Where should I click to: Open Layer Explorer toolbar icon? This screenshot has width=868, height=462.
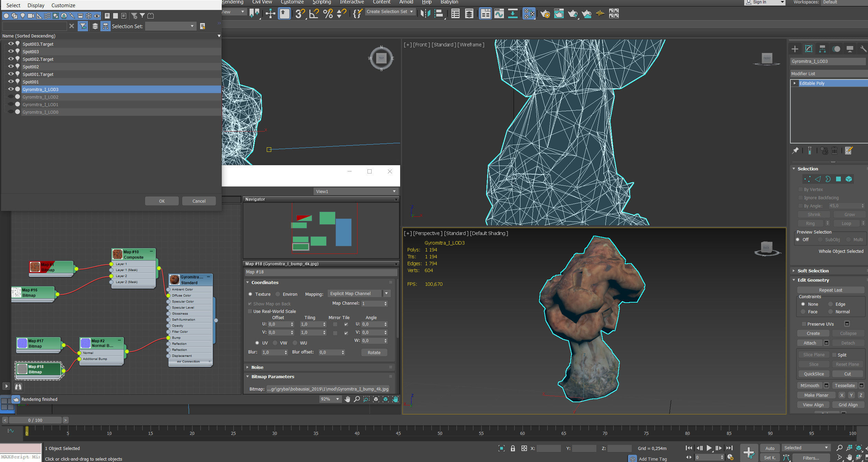[469, 14]
